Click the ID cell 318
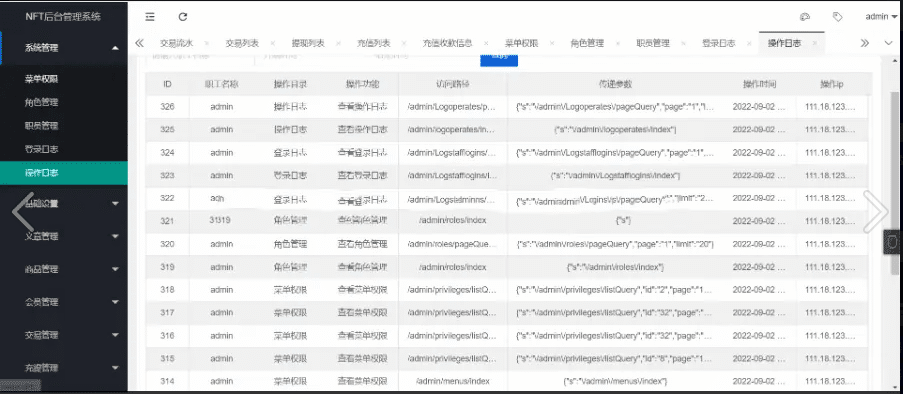This screenshot has width=903, height=394. 167,290
